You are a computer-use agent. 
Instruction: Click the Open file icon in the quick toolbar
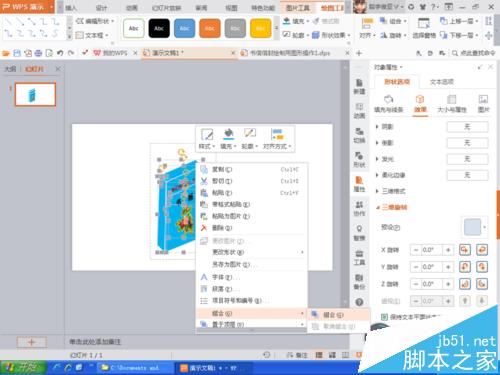6,53
